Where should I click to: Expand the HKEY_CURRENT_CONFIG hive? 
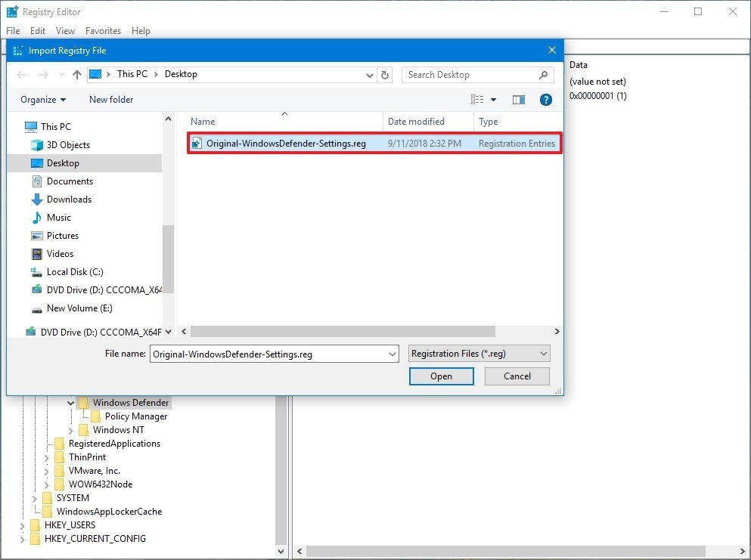point(22,539)
